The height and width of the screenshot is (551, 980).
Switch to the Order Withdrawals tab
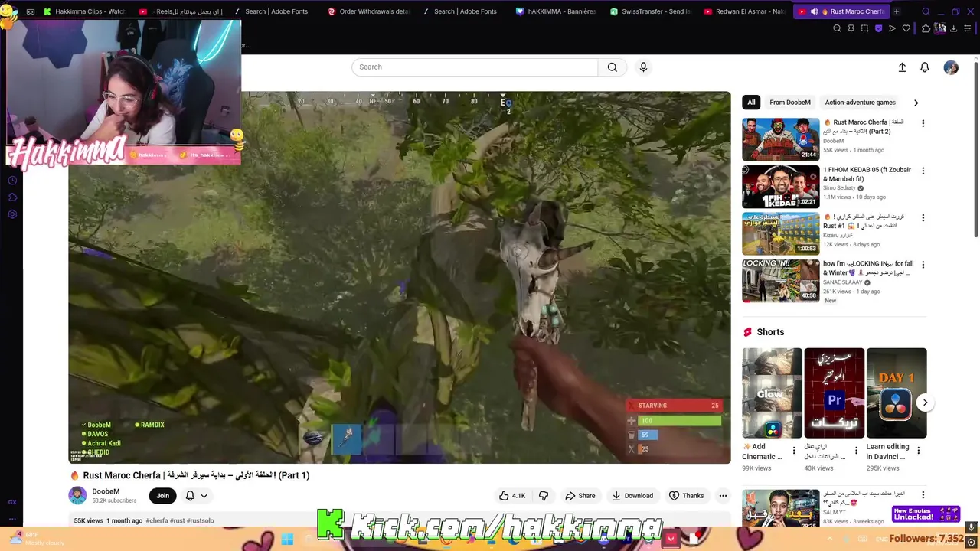(368, 11)
